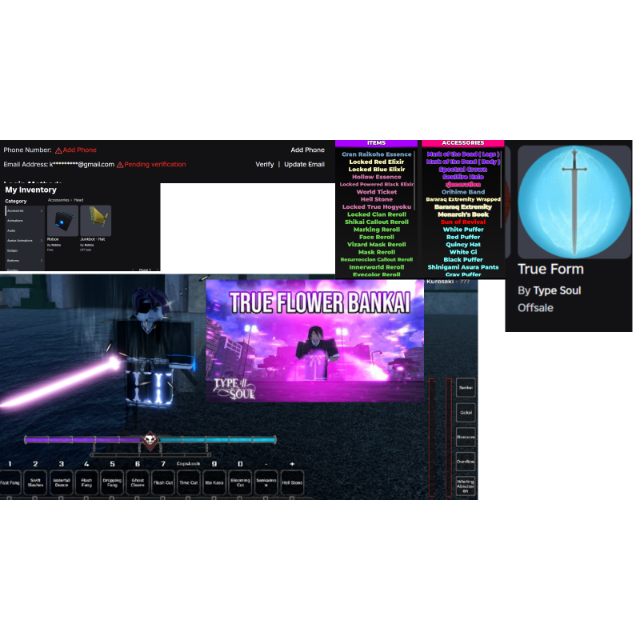Open the True Flower Bankai video thumbnail
This screenshot has height=640, width=640.
click(315, 340)
